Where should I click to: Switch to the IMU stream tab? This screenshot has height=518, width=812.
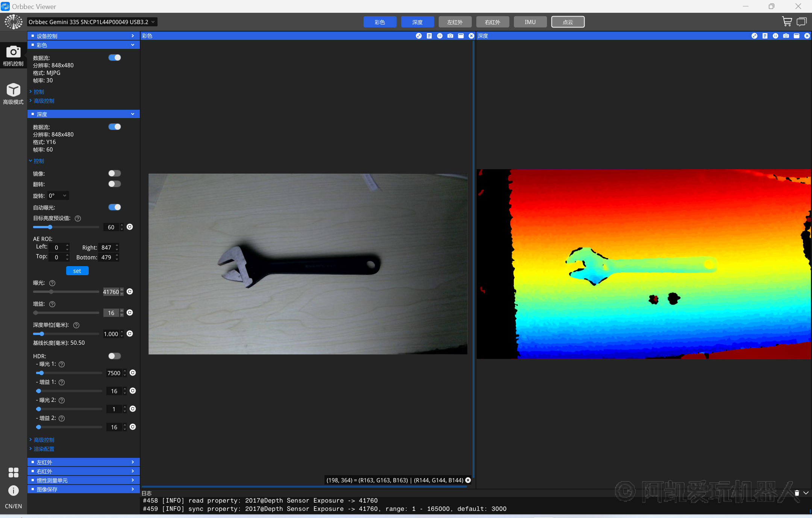[x=530, y=22]
